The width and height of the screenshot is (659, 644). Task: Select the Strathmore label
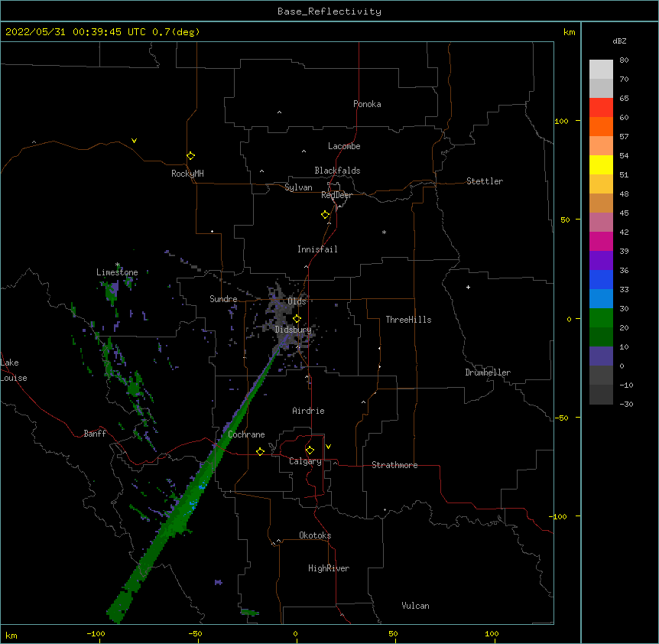[x=394, y=465]
